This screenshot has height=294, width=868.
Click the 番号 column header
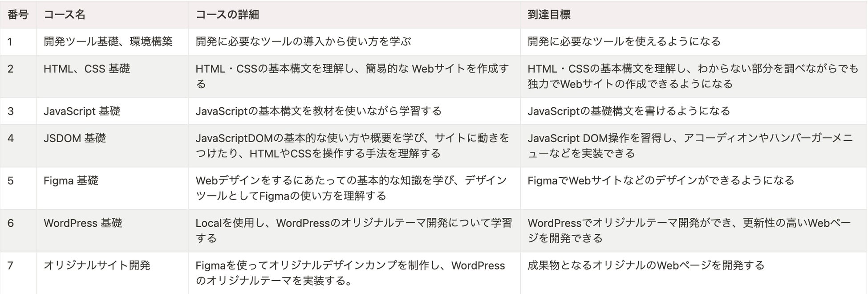click(18, 15)
